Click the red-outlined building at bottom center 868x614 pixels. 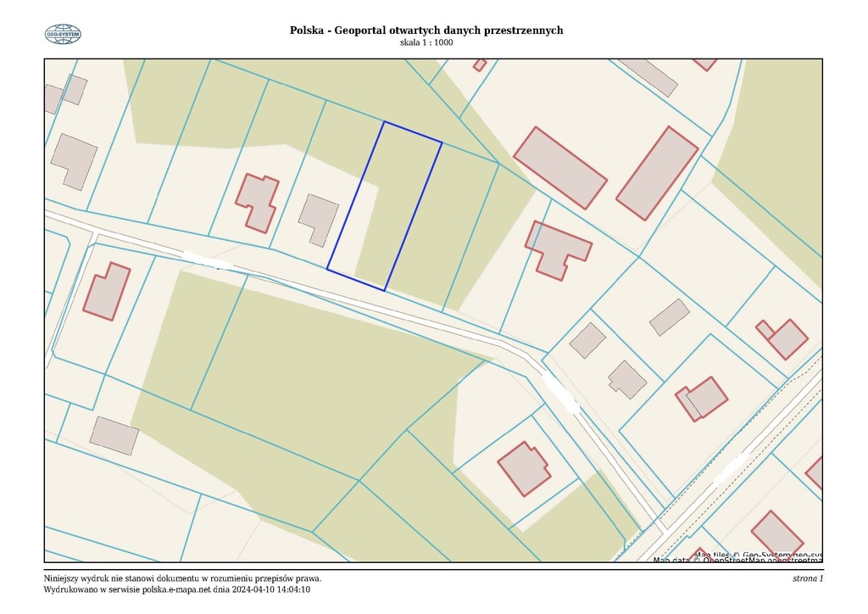(x=523, y=468)
